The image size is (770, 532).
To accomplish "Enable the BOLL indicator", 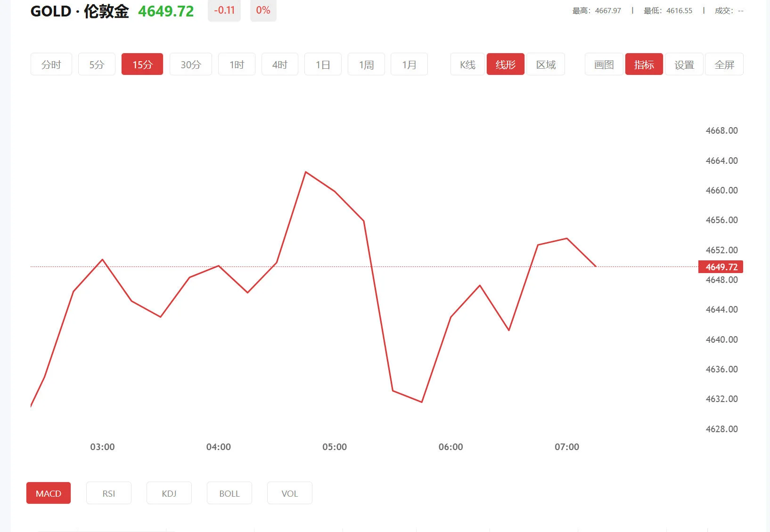I will click(x=229, y=493).
